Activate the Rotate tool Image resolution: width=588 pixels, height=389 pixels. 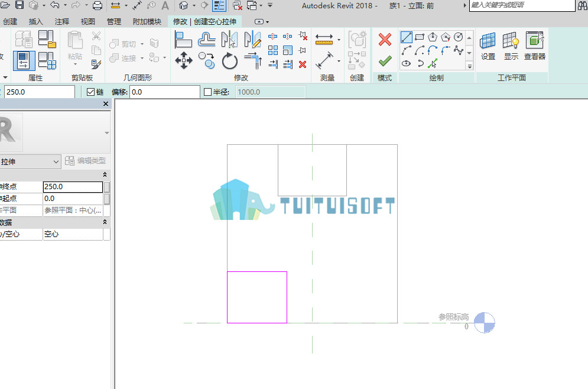[229, 61]
